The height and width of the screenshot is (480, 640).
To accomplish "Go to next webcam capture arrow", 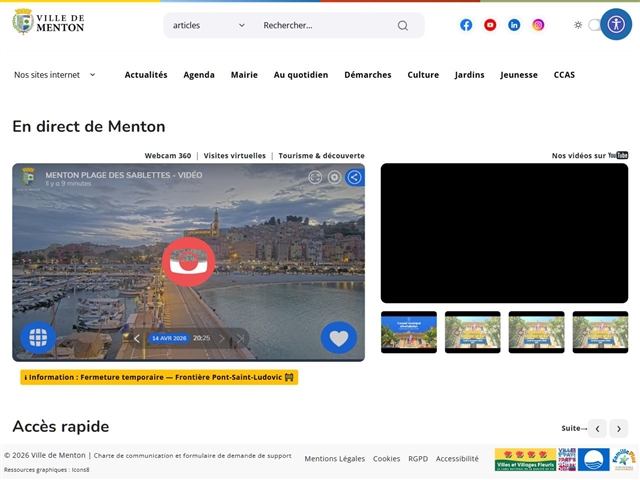I will [222, 338].
